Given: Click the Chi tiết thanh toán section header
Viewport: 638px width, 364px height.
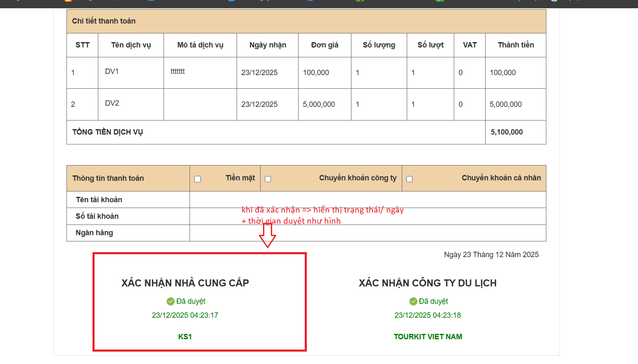Looking at the screenshot, I should pyautogui.click(x=104, y=21).
